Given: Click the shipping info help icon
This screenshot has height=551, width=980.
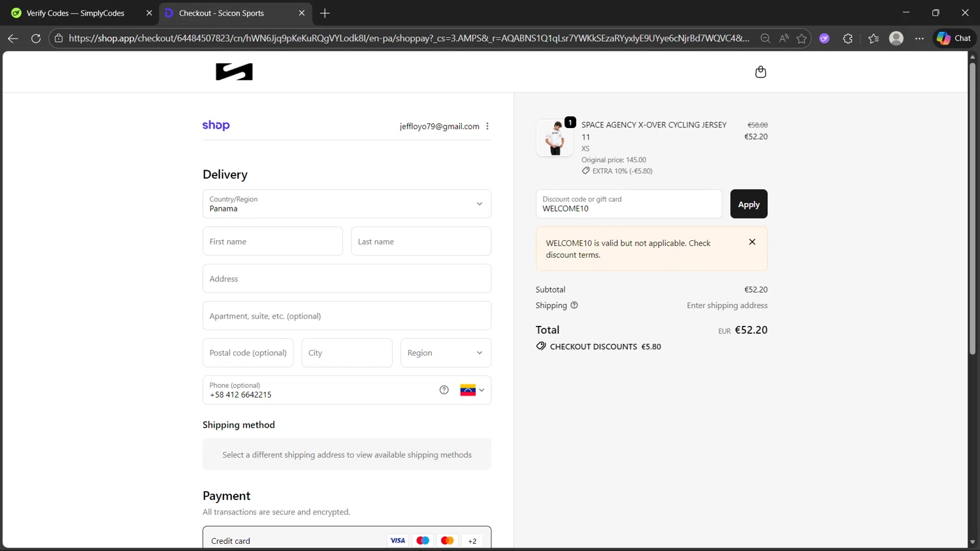Looking at the screenshot, I should click(x=574, y=305).
